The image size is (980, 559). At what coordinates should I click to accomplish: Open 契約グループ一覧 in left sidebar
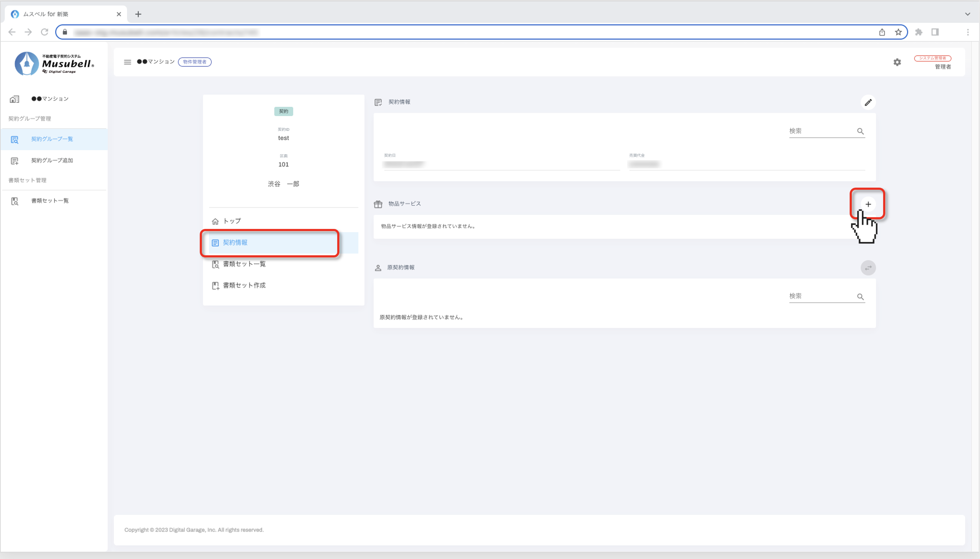[x=52, y=139]
